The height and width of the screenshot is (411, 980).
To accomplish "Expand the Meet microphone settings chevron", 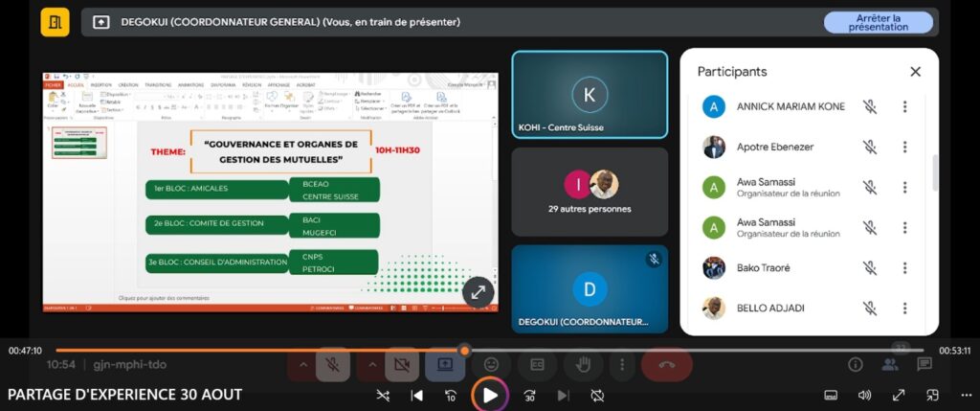I will pos(302,364).
